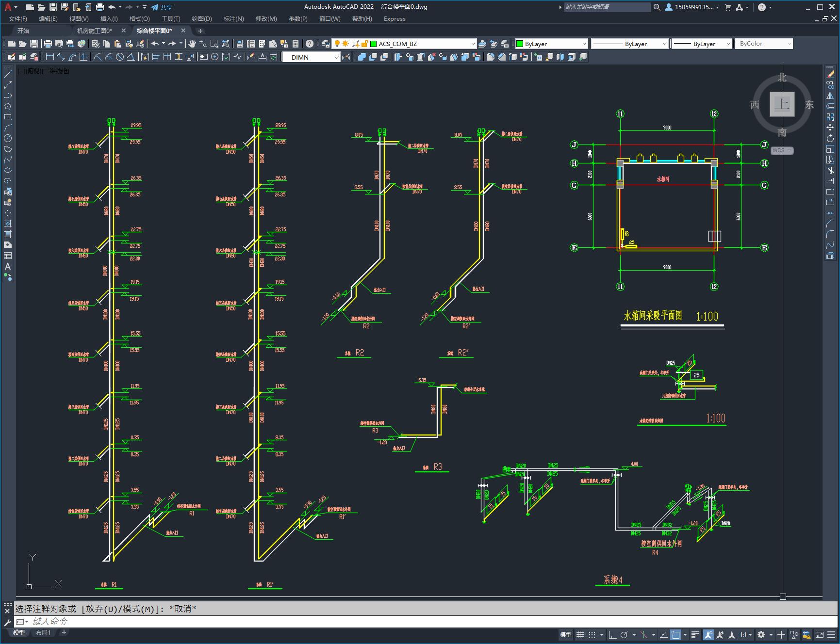
Task: Select the Hatch tool in draw toolbar
Action: point(8,224)
